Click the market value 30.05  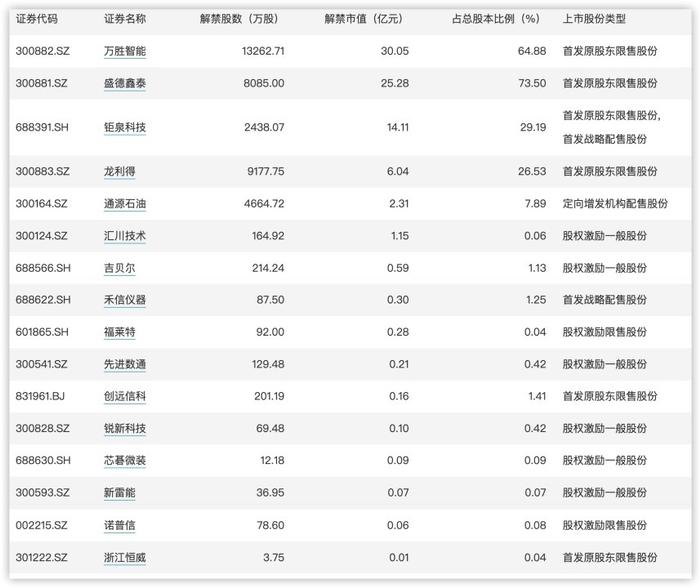[395, 51]
